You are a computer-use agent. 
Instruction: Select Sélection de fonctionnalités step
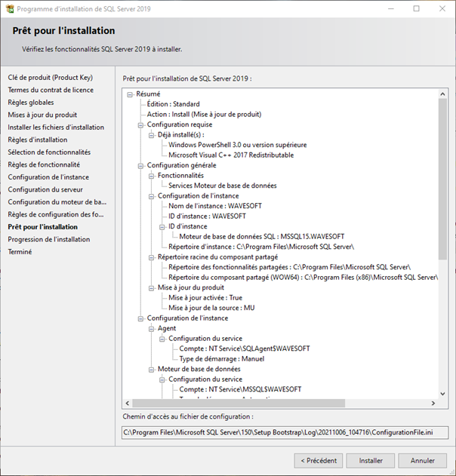[x=49, y=152]
